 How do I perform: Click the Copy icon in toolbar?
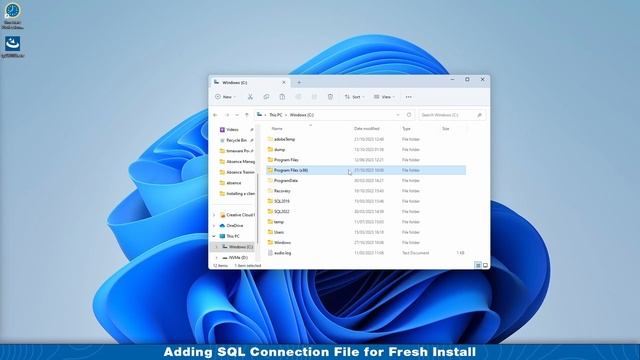266,97
